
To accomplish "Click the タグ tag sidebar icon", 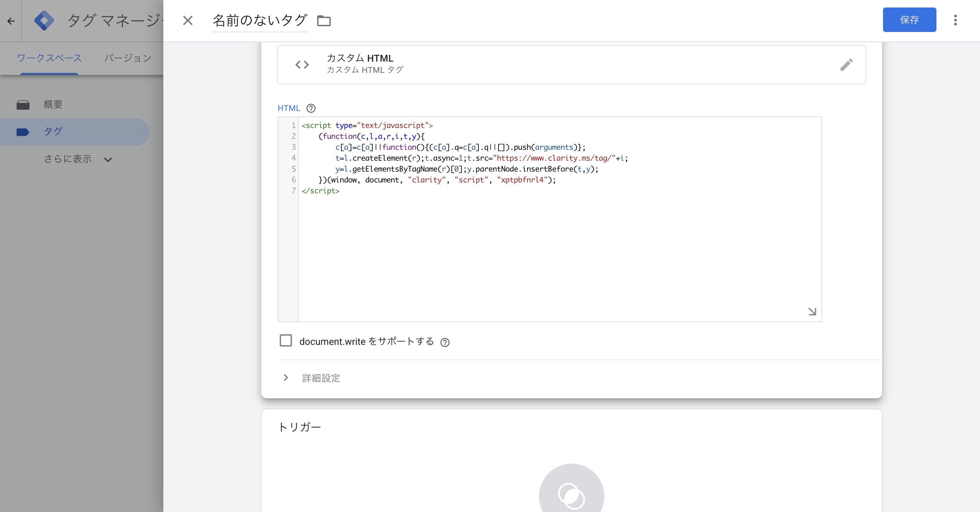I will point(23,132).
